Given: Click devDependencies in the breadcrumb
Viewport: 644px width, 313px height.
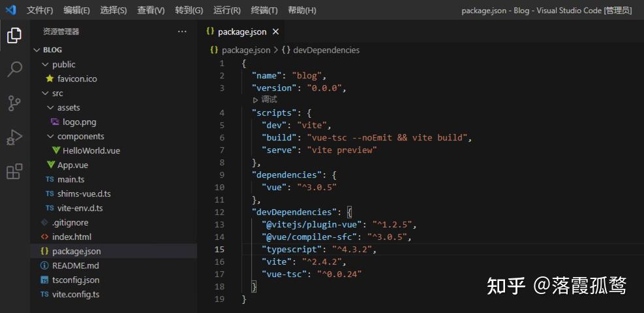Looking at the screenshot, I should tap(326, 50).
